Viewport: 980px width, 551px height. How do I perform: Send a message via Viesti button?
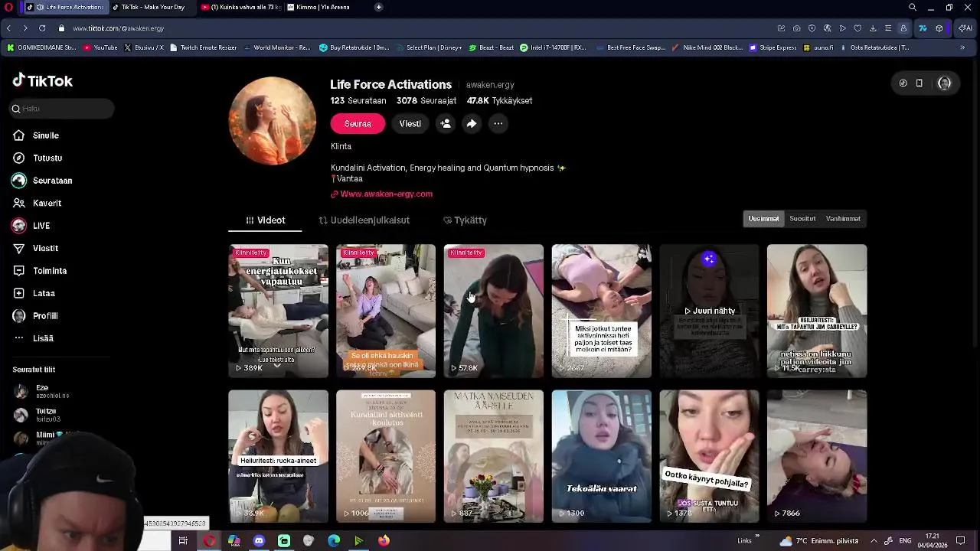coord(410,123)
